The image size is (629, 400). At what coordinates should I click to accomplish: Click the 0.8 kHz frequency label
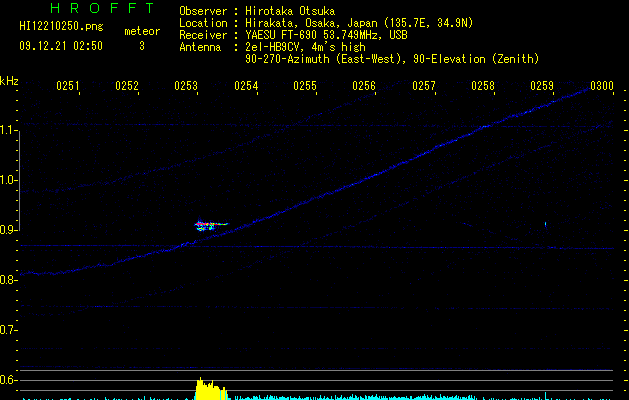9,280
